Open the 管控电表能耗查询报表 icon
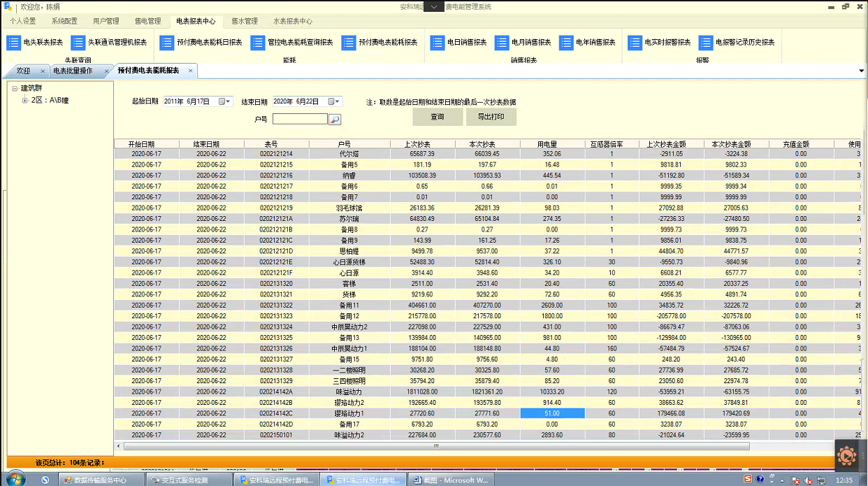The image size is (868, 486). click(x=258, y=43)
